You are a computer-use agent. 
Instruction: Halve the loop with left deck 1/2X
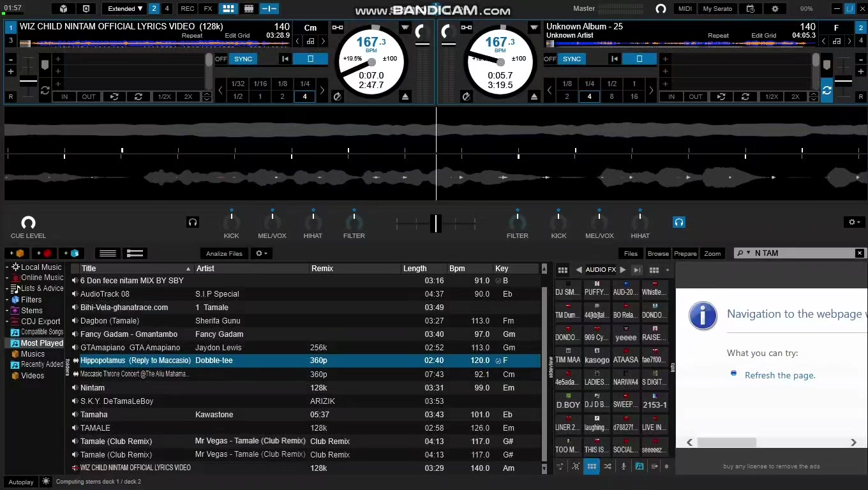[x=164, y=97]
